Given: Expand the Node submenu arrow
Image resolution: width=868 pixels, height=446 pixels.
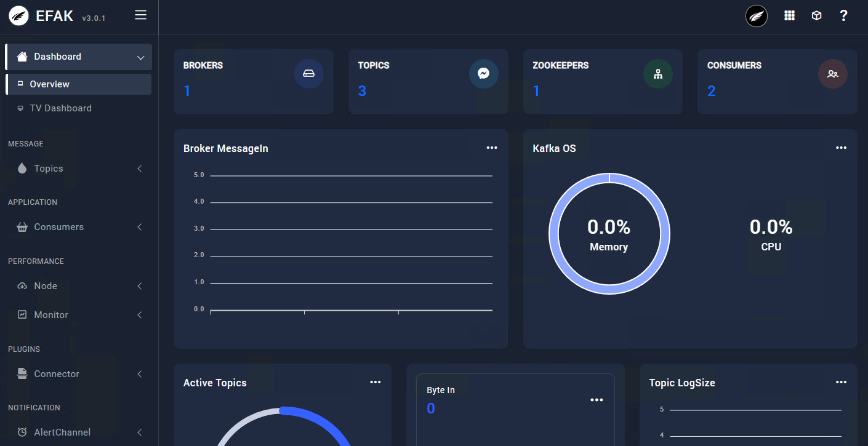Looking at the screenshot, I should click(x=140, y=286).
